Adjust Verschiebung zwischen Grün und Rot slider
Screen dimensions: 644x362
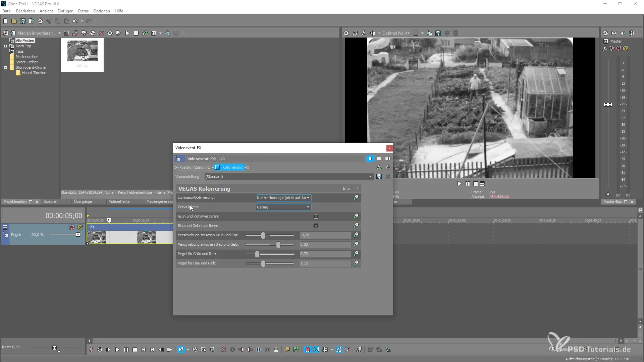(x=263, y=235)
